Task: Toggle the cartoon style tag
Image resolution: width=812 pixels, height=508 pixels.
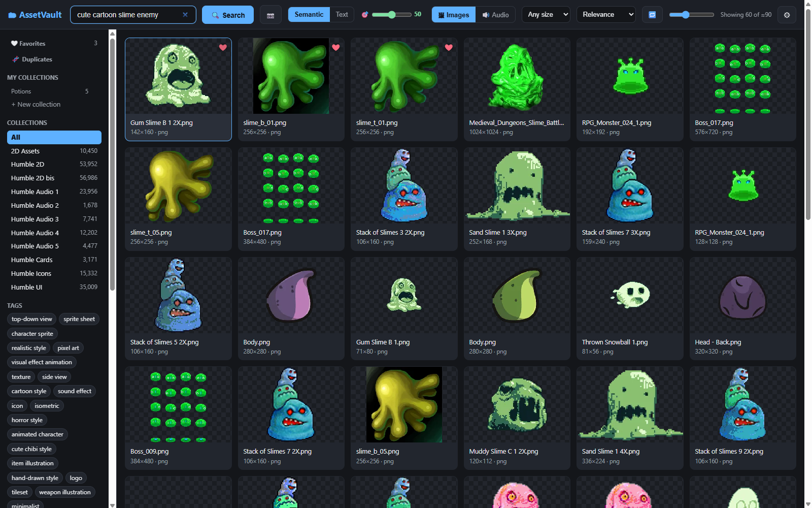Action: pos(29,391)
